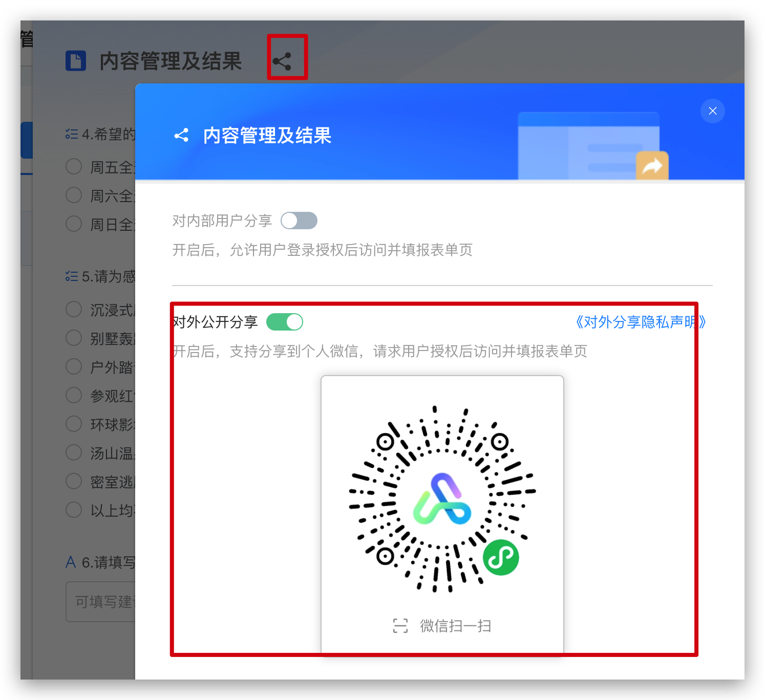
Task: Click the scan icon beside 微信扫一扫
Action: tap(400, 625)
